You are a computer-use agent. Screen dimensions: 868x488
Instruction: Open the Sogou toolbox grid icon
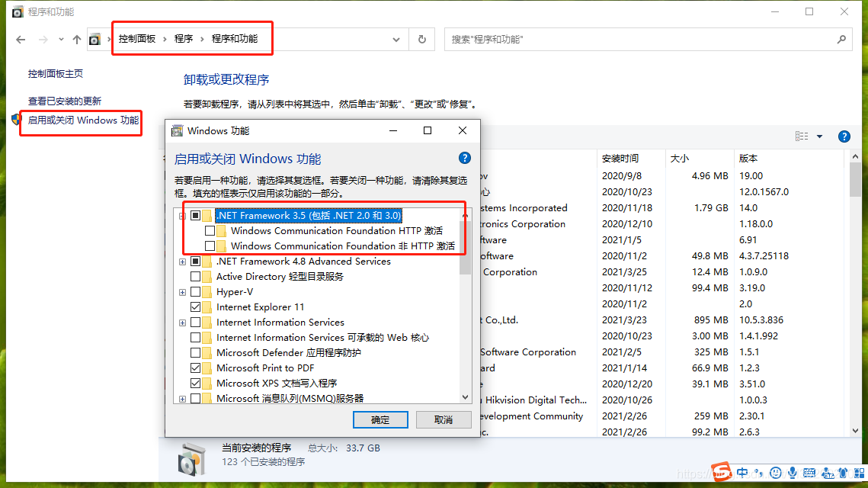860,473
